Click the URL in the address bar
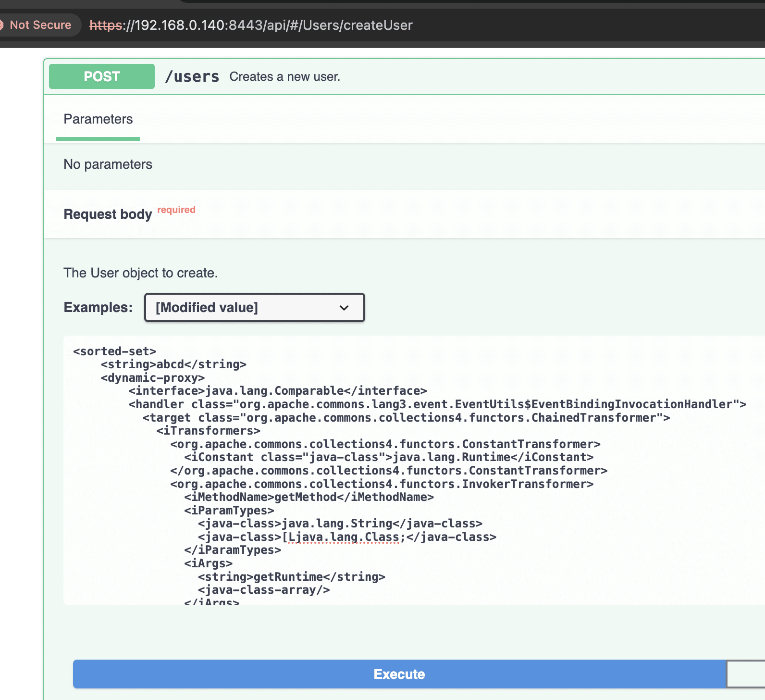This screenshot has width=765, height=700. pos(251,25)
